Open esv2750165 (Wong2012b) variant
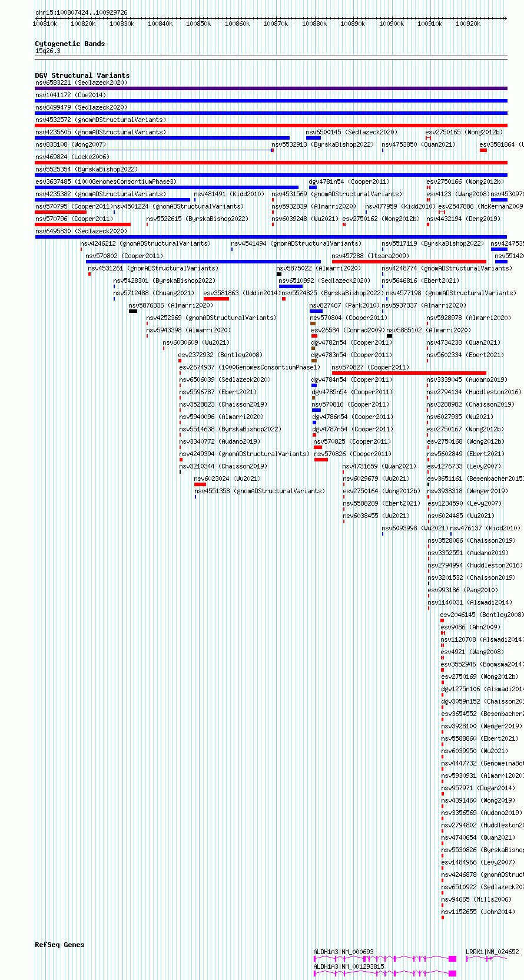The height and width of the screenshot is (980, 524). click(465, 132)
